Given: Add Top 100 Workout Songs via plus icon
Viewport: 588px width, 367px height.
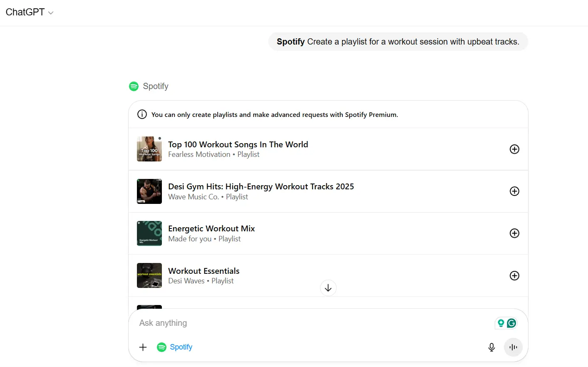Looking at the screenshot, I should 514,149.
